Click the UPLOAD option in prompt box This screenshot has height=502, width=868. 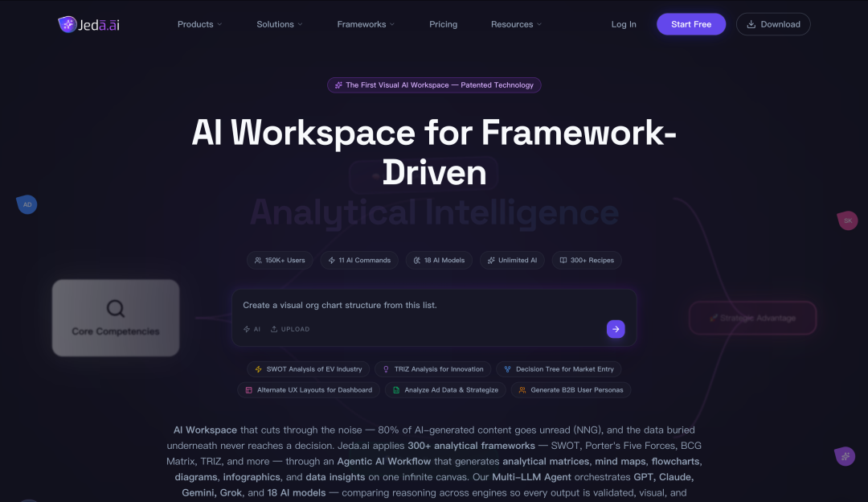[290, 329]
